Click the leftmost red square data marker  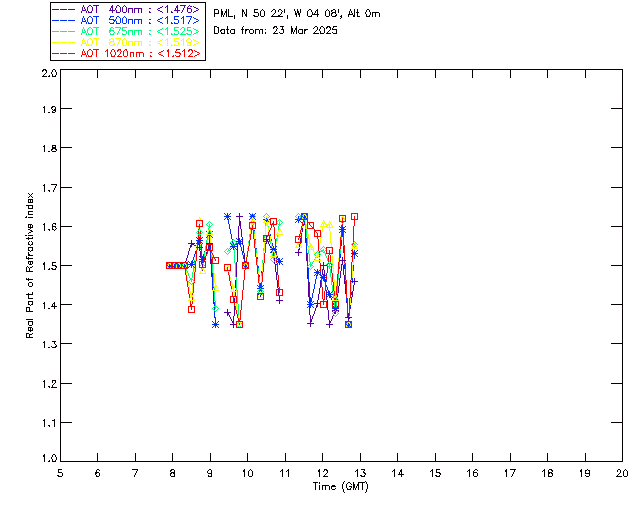[169, 265]
